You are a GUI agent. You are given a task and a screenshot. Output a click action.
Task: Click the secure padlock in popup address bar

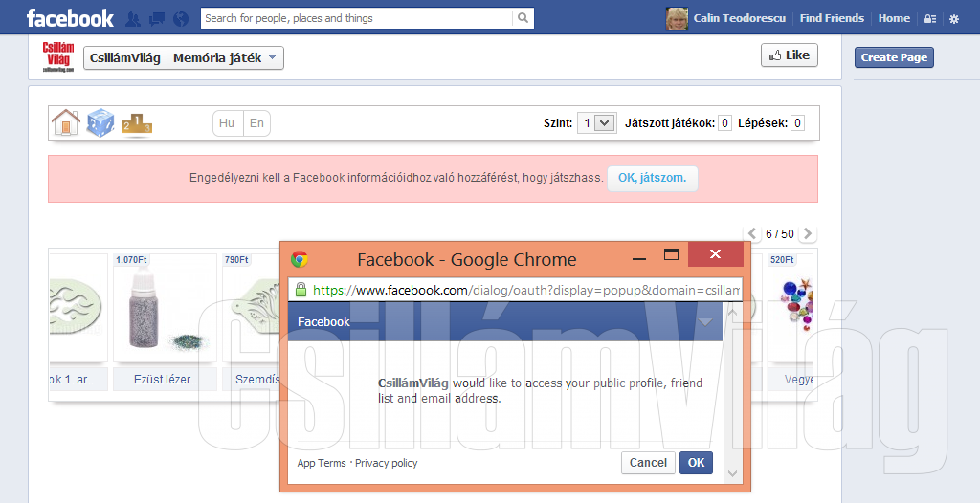(301, 290)
